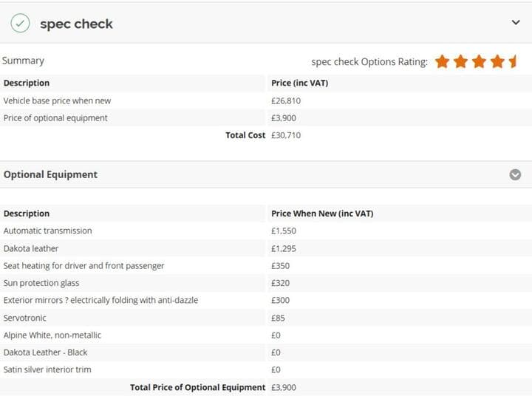532x399 pixels.
Task: Click the first orange rating star
Action: tap(442, 61)
